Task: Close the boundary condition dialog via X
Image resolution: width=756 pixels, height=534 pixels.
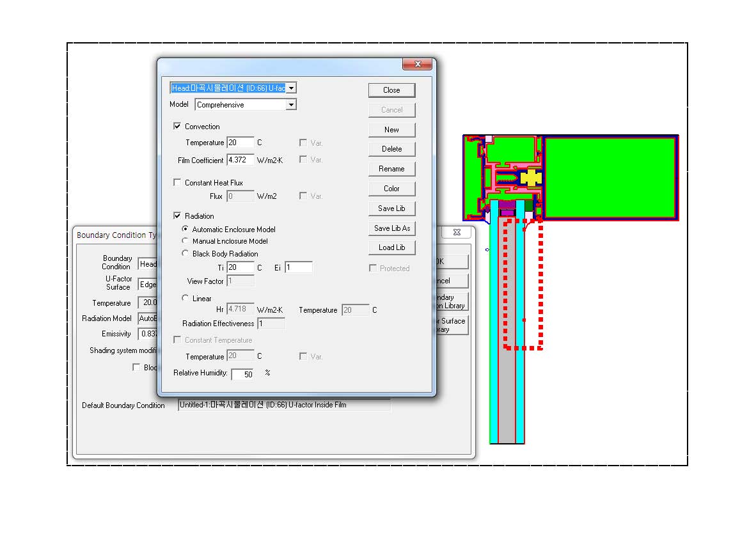Action: pyautogui.click(x=418, y=64)
